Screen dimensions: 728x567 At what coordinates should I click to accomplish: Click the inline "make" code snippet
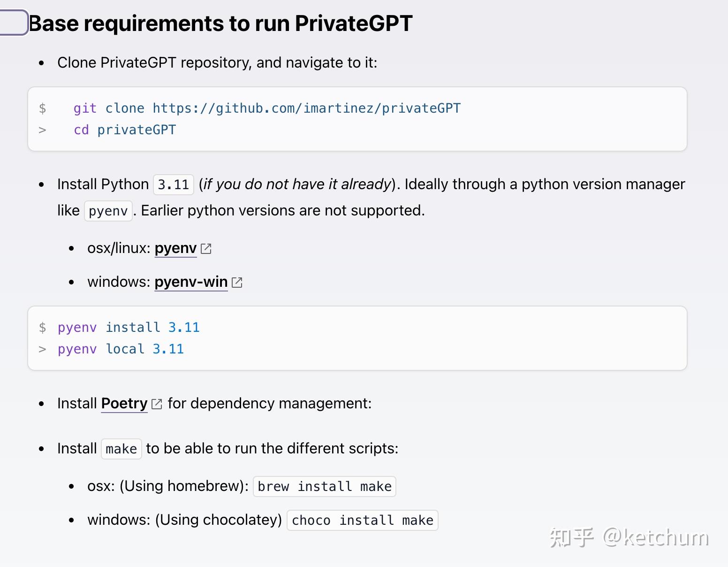(121, 449)
